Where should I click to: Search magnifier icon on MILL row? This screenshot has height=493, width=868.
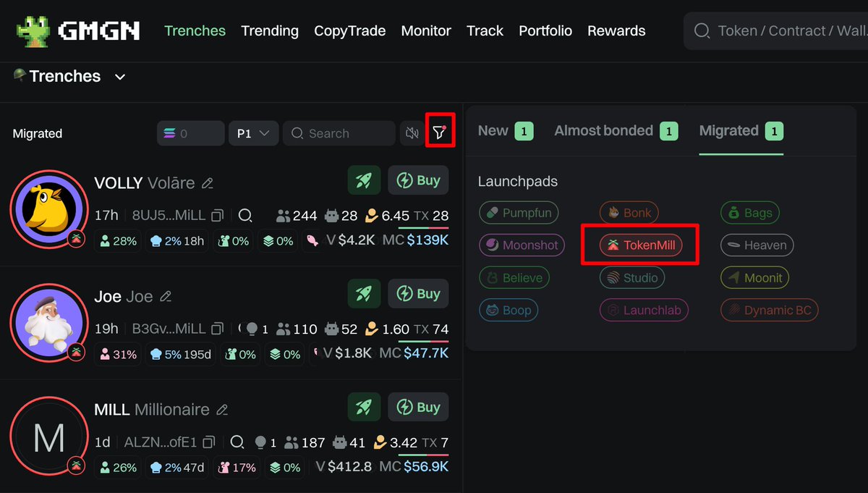pyautogui.click(x=237, y=442)
